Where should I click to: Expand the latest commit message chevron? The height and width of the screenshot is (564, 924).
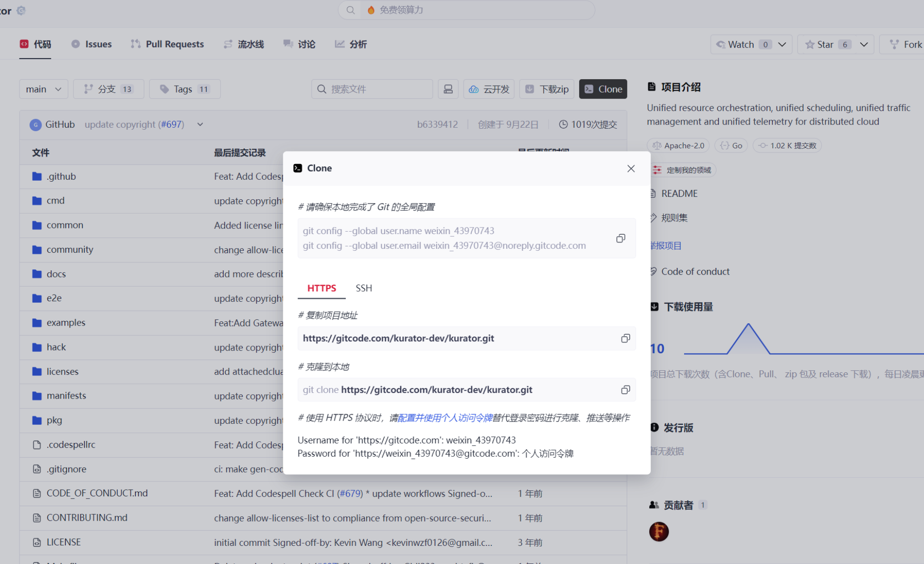click(x=200, y=124)
